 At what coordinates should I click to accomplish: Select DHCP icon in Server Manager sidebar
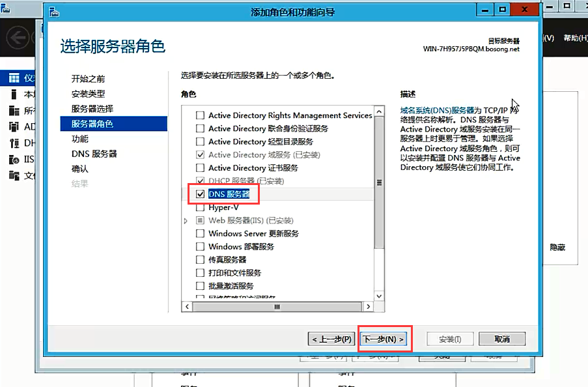(x=14, y=143)
